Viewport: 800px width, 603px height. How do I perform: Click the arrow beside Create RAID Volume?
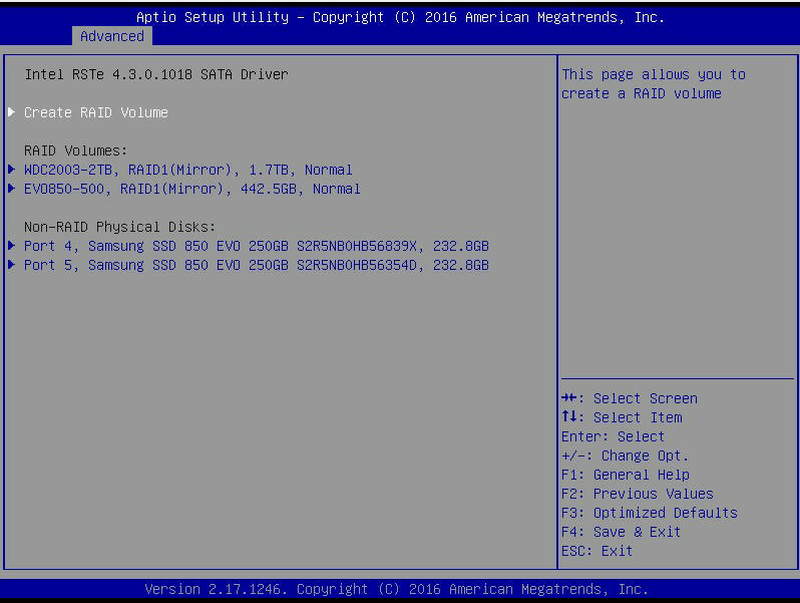point(12,112)
